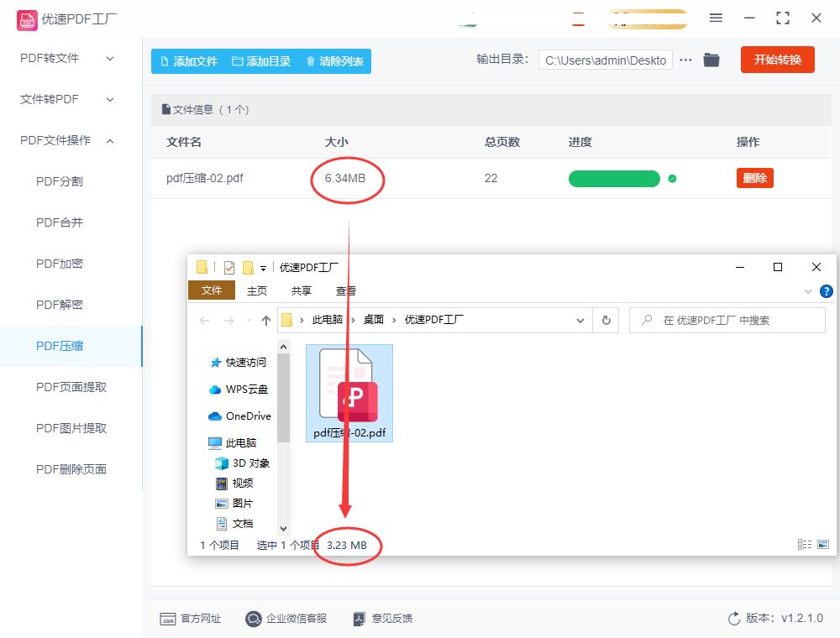Click the output path input field
This screenshot has width=840, height=638.
[606, 60]
